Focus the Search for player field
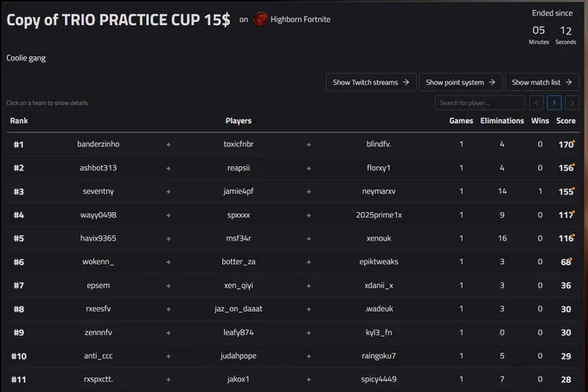Image resolution: width=588 pixels, height=392 pixels. [x=480, y=103]
